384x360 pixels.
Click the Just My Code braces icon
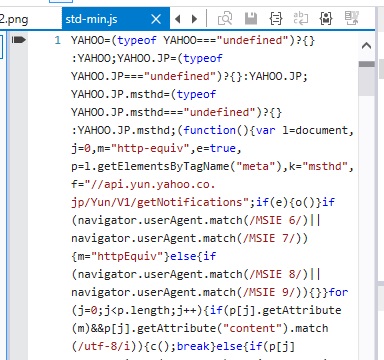(x=326, y=19)
